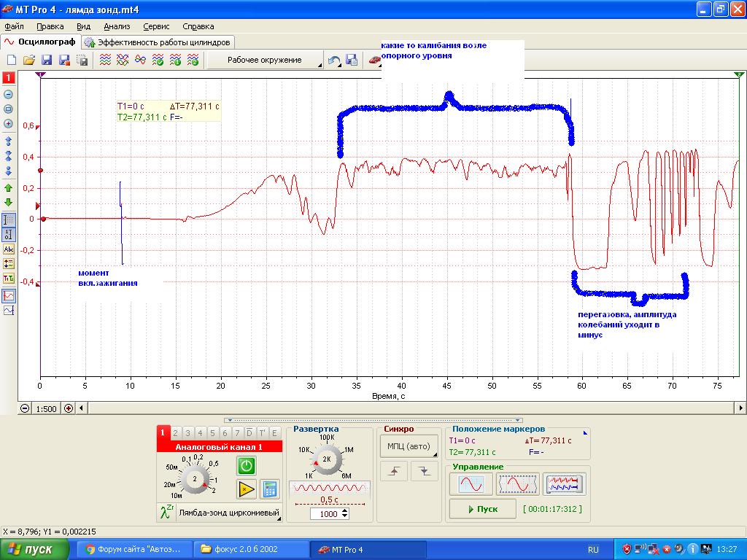Zoom in vertically with the plus circle icon
The image size is (747, 560).
[8, 124]
